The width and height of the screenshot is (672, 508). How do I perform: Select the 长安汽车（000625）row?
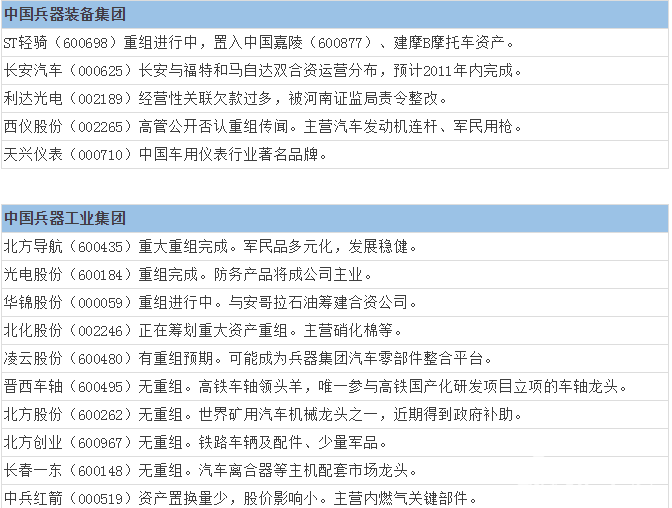[x=61, y=71]
